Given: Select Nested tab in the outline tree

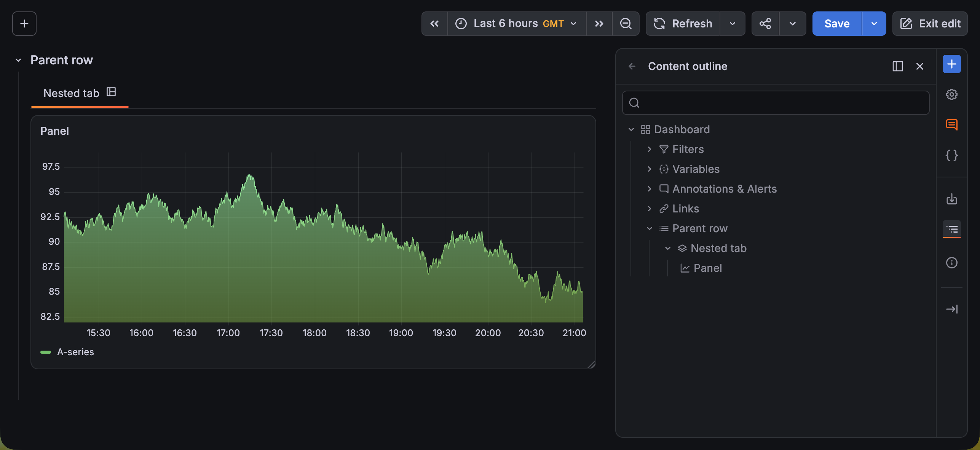Looking at the screenshot, I should pos(718,248).
